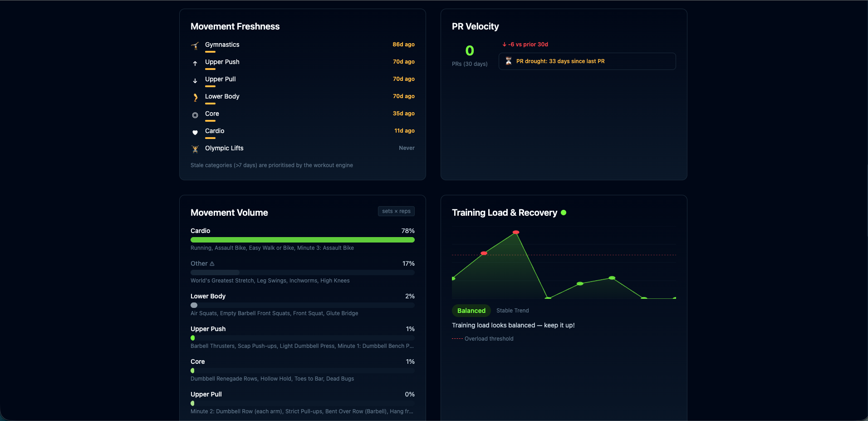
Task: Click the Movement Volume heading
Action: 229,213
